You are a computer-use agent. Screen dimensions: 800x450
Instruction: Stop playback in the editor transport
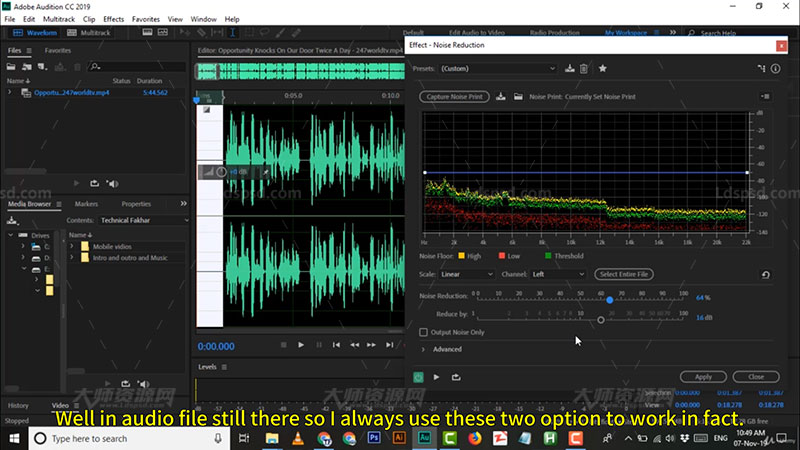(x=284, y=345)
